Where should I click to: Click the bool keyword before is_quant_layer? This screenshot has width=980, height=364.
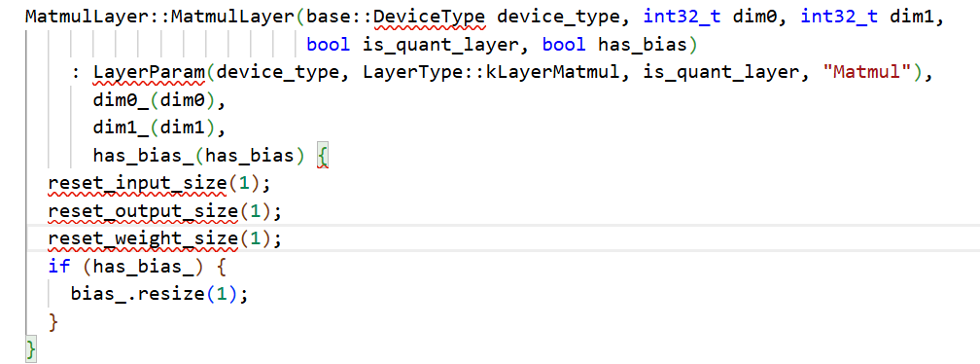click(329, 45)
